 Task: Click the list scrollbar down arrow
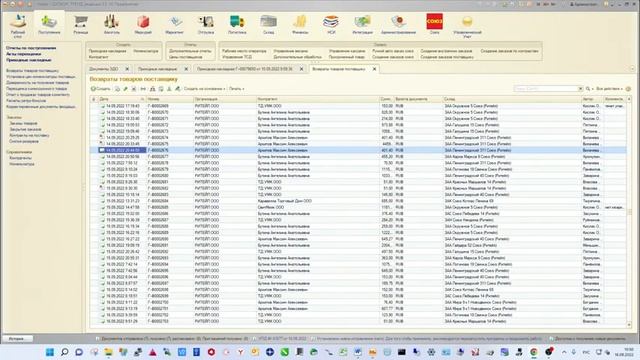pos(629,324)
